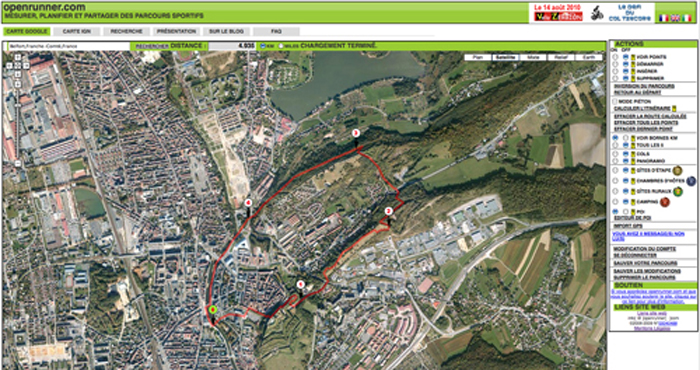Select the KM distance unit radio

pos(263,46)
